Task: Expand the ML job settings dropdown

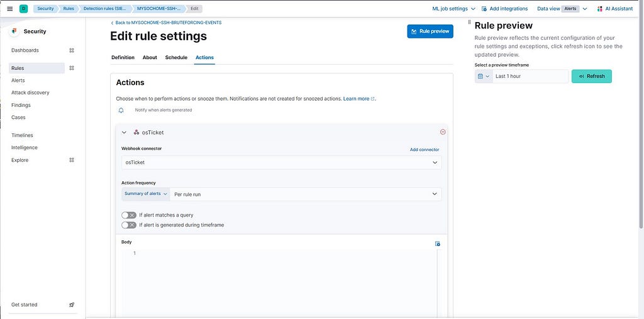Action: [453, 9]
